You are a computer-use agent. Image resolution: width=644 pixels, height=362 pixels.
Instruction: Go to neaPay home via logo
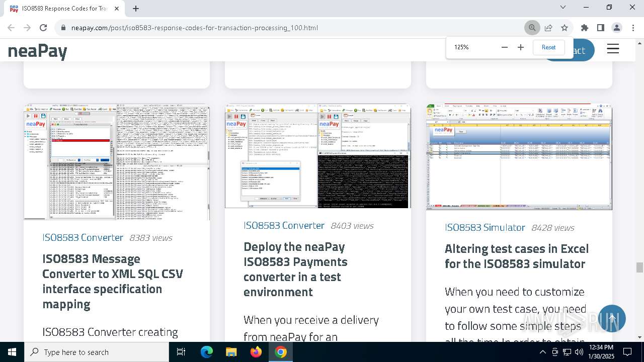pyautogui.click(x=38, y=51)
